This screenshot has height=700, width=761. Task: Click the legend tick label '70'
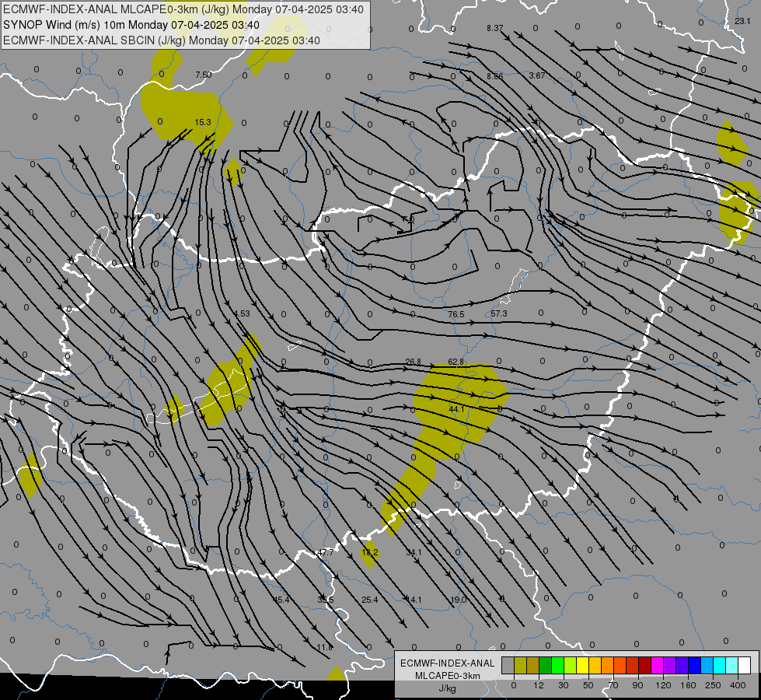[613, 685]
